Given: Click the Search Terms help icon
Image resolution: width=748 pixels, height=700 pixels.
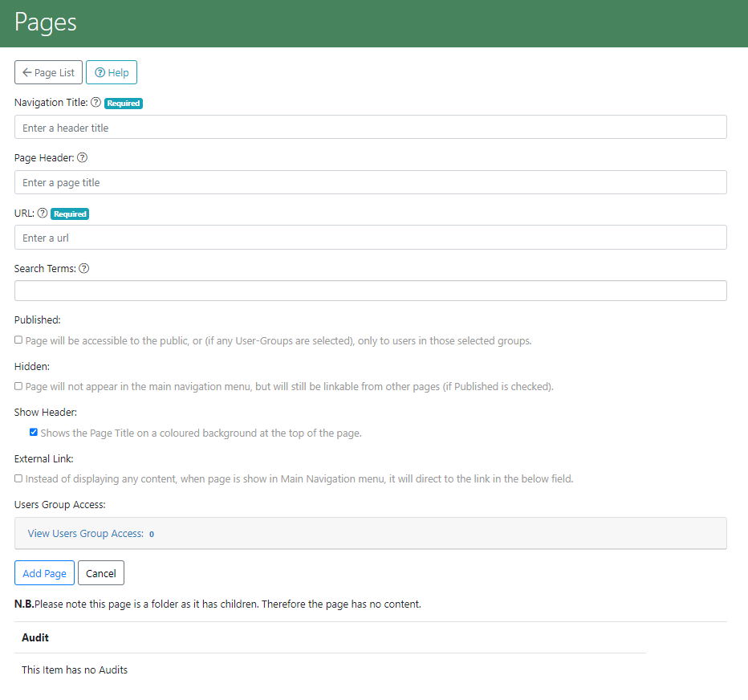Looking at the screenshot, I should (84, 268).
